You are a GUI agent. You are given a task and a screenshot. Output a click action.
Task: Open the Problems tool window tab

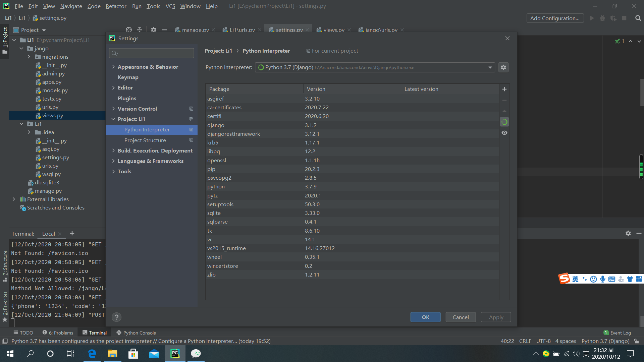click(x=58, y=333)
